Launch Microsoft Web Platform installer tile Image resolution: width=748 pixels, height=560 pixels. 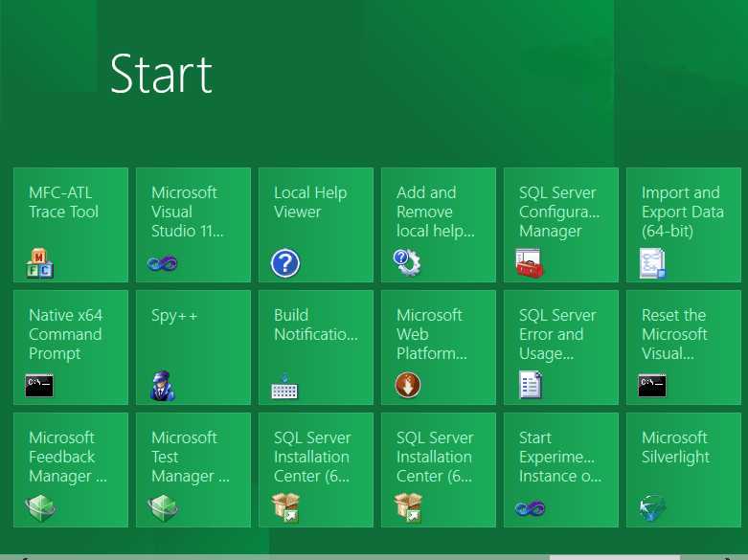tap(438, 347)
